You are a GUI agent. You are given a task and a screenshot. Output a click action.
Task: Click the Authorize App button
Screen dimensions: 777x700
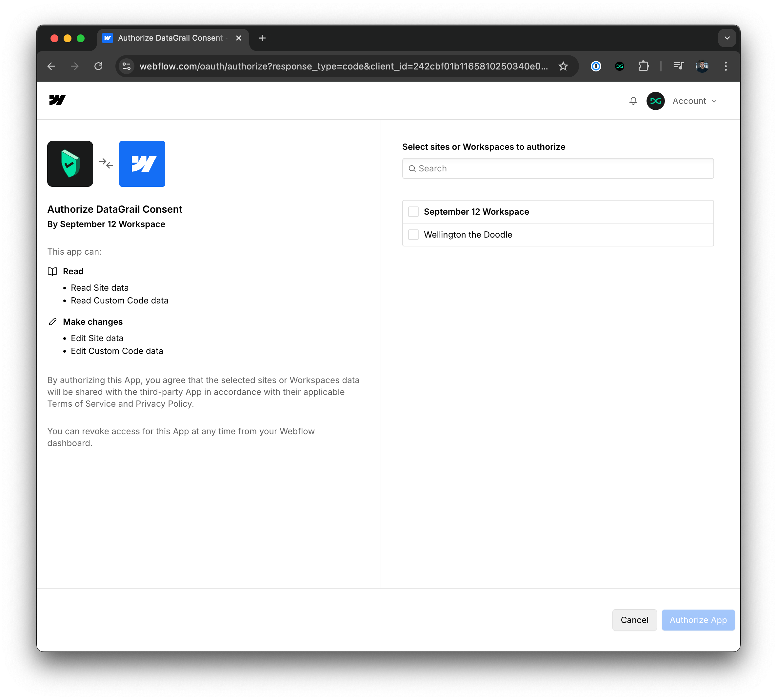coord(699,620)
